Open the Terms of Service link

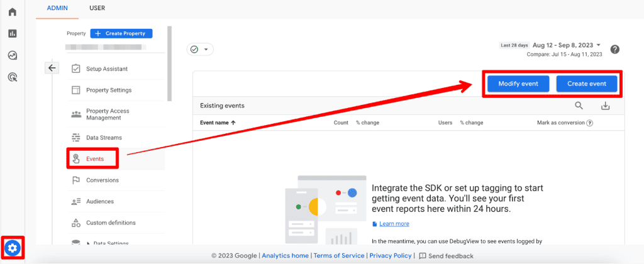pos(339,256)
